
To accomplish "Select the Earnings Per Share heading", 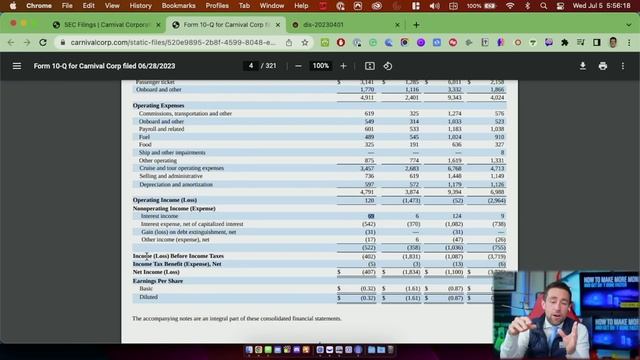I will pos(158,281).
